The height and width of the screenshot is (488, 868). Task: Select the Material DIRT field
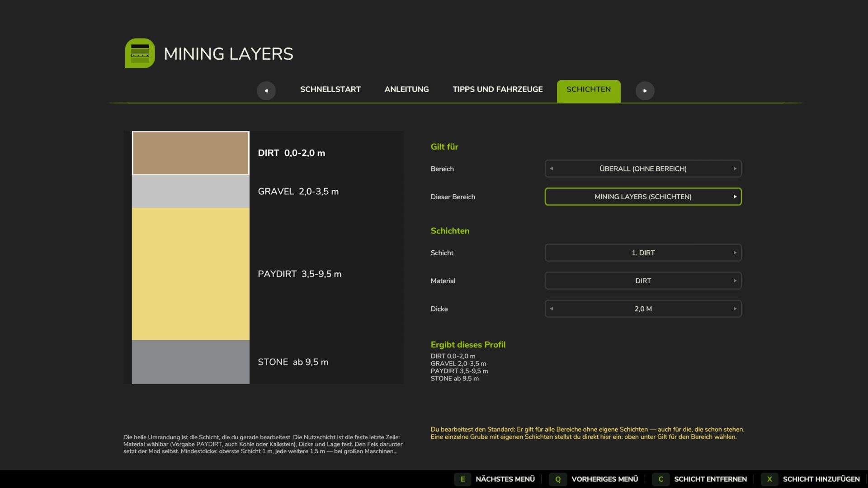(x=643, y=281)
